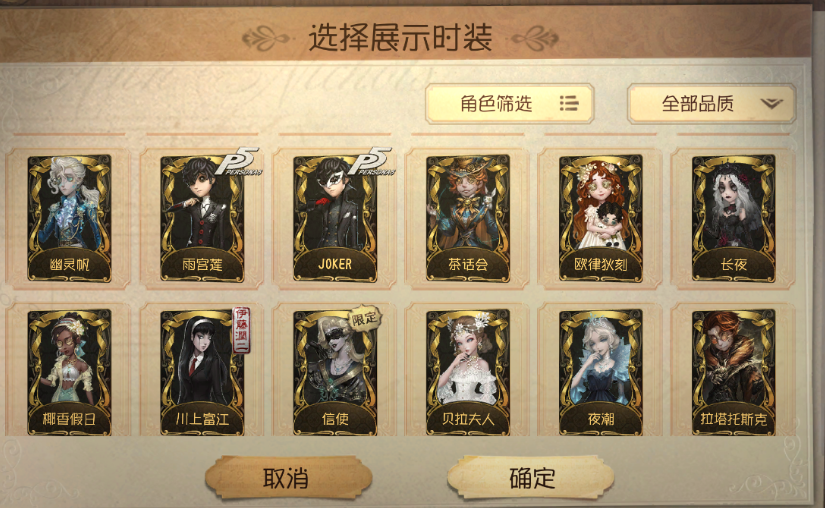Pick the 川上富江 costume card

(202, 372)
